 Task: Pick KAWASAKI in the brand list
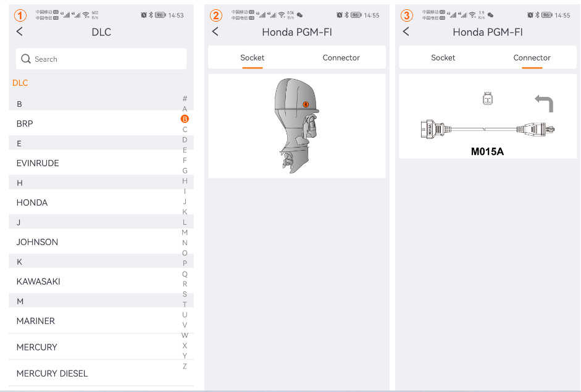tap(101, 281)
